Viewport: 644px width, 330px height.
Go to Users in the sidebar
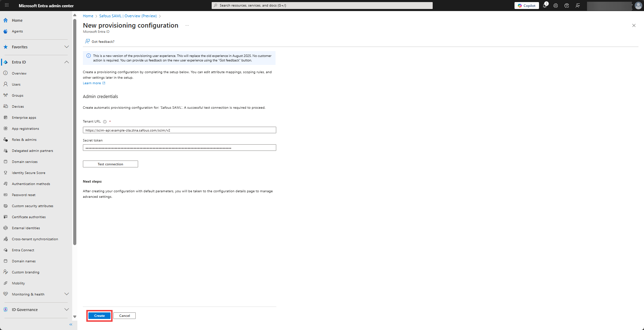point(16,85)
